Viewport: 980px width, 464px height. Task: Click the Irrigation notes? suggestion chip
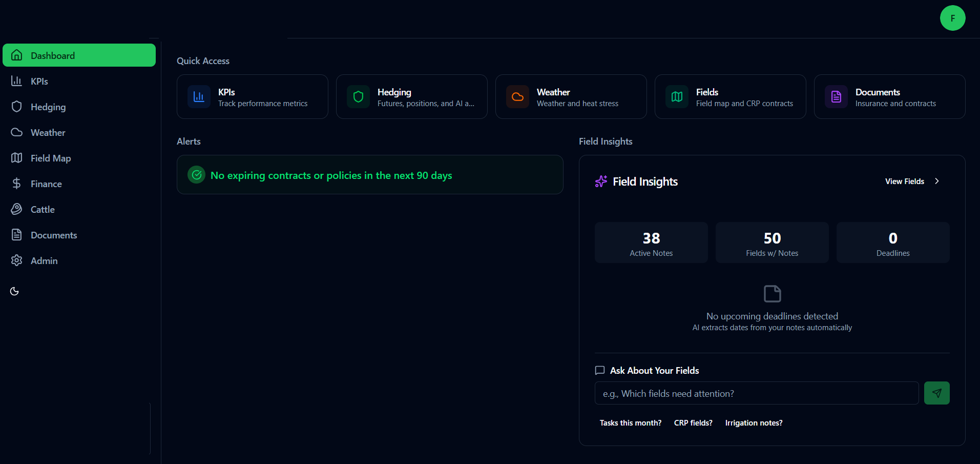click(x=754, y=422)
